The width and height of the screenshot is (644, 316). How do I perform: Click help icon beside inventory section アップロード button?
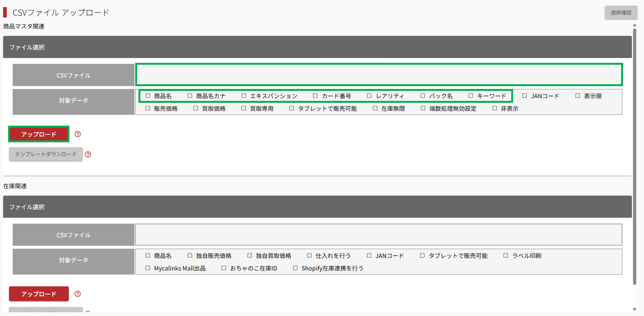tap(78, 294)
